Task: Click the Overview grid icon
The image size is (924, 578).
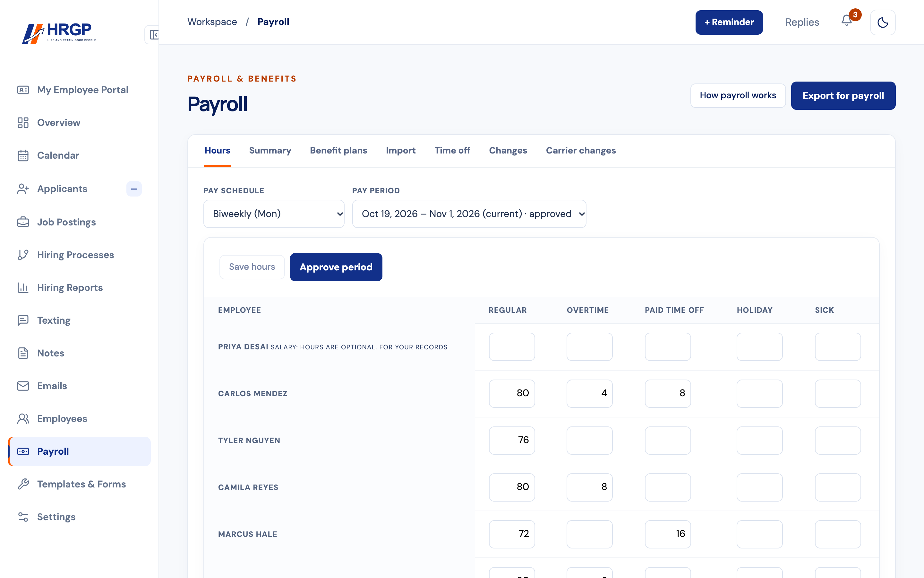Action: click(x=23, y=123)
